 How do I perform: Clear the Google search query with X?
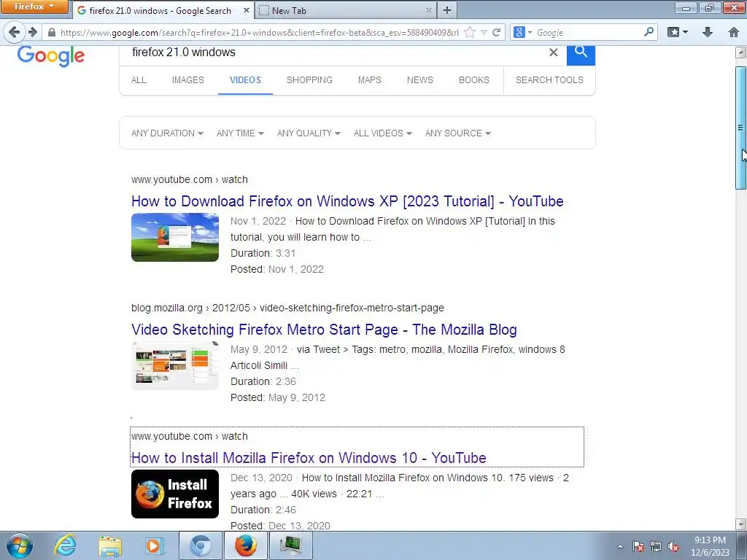pyautogui.click(x=553, y=52)
